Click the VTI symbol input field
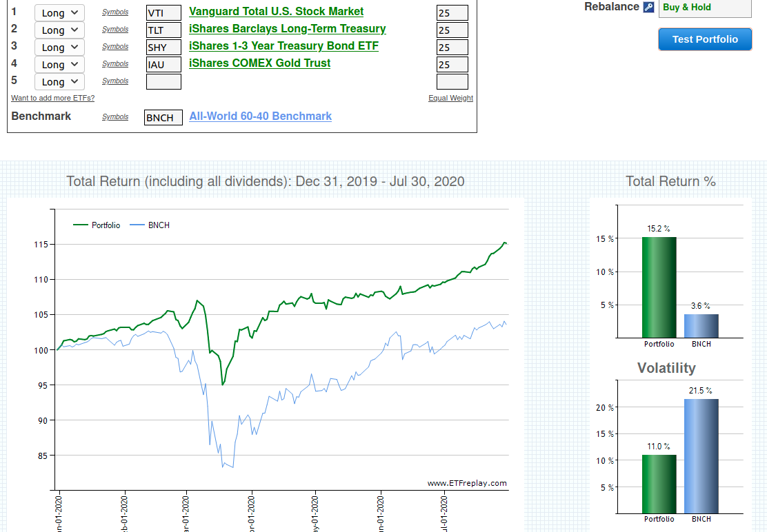Screen dimensions: 767x532 [x=163, y=12]
